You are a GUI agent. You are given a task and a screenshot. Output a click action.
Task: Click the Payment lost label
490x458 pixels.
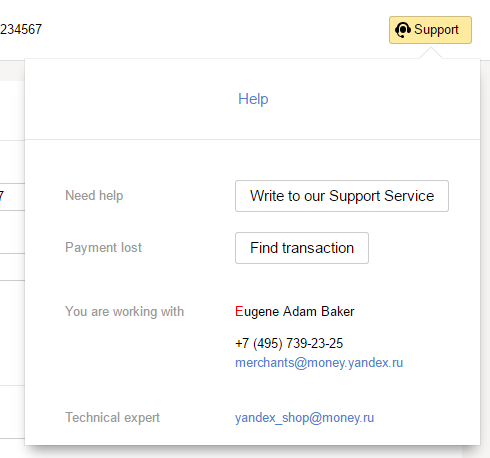[x=103, y=248]
